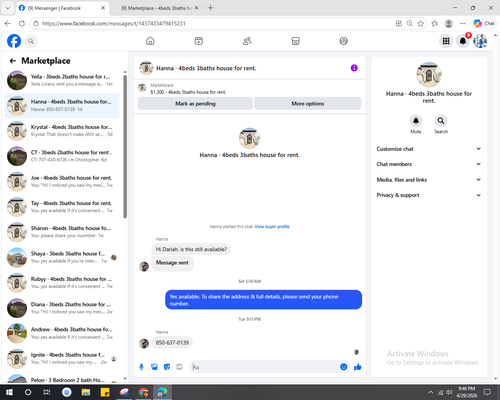
Task: Attach a photo file icon in composer
Action: coord(154,367)
